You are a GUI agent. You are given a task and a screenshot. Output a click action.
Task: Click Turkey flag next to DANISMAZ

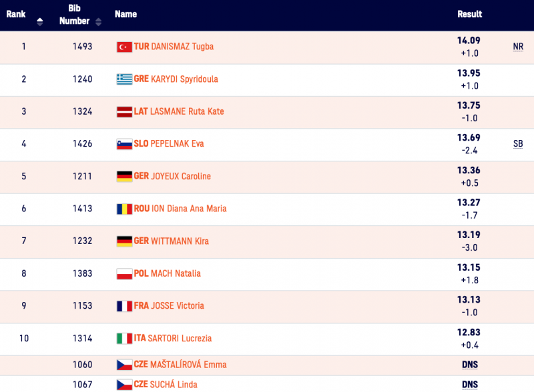(124, 47)
